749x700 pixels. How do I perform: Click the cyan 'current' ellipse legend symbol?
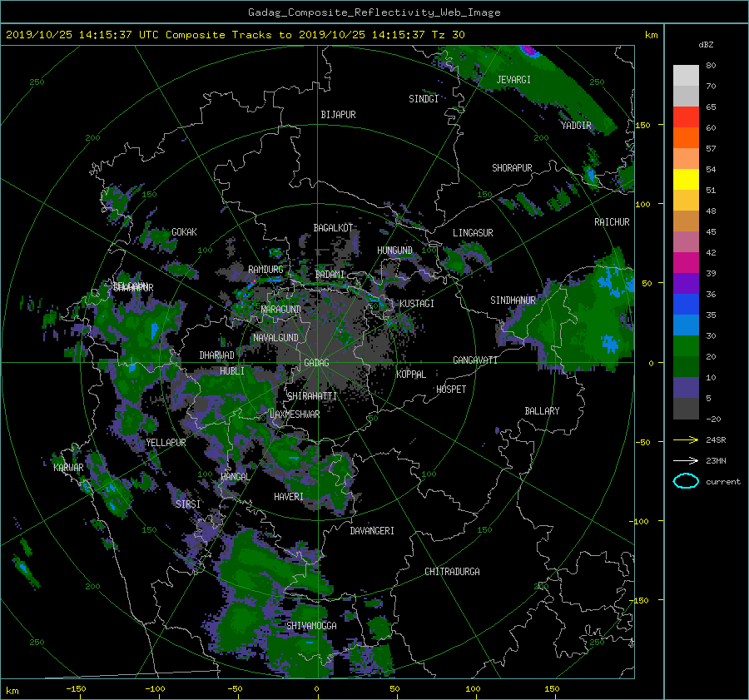[686, 481]
